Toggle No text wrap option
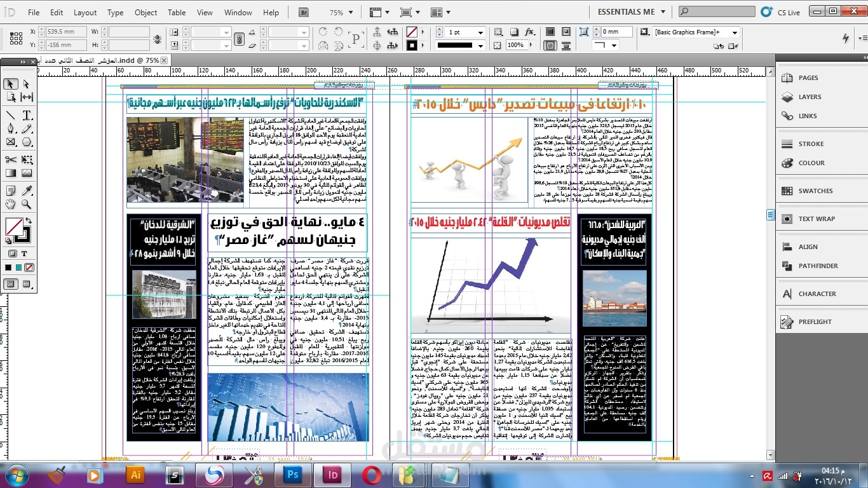This screenshot has height=488, width=868. tap(550, 32)
